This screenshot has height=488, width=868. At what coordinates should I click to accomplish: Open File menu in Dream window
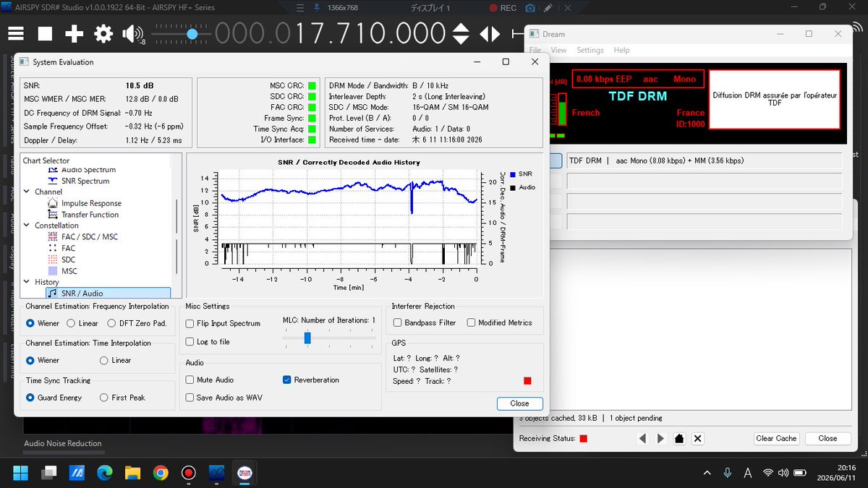535,51
